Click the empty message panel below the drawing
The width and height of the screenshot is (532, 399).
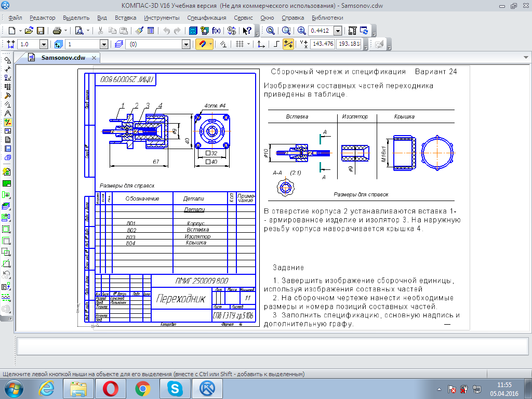[272, 347]
